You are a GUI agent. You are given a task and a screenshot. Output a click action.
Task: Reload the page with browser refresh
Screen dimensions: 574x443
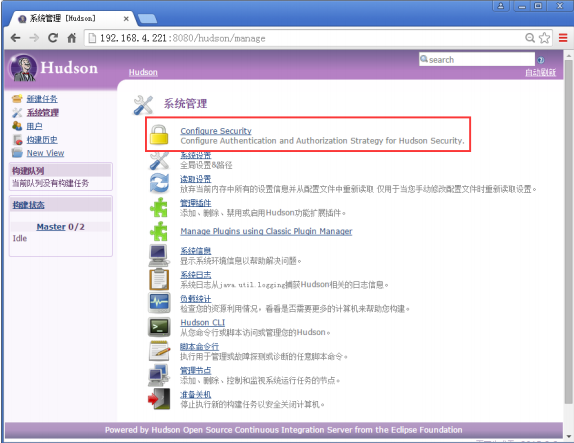pyautogui.click(x=53, y=38)
